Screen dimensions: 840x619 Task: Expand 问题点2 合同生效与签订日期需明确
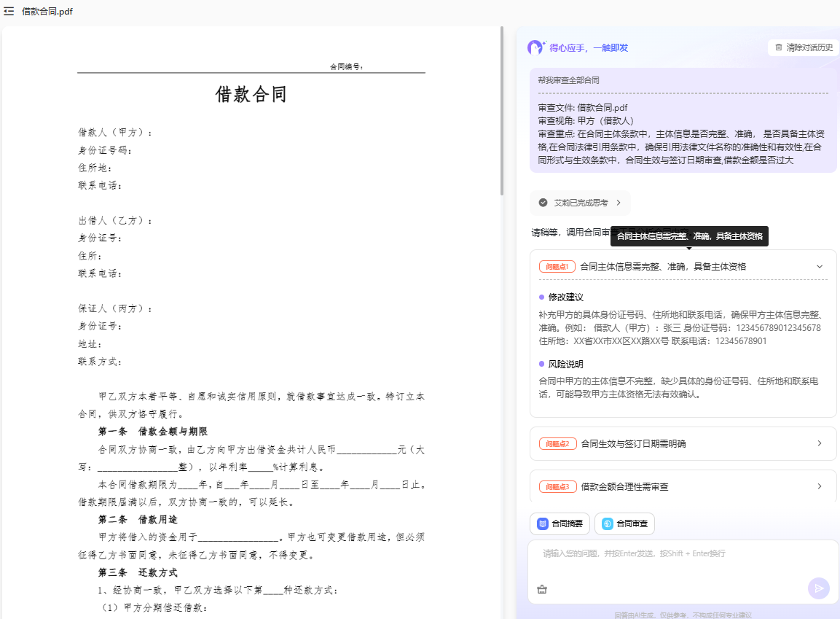tap(683, 443)
